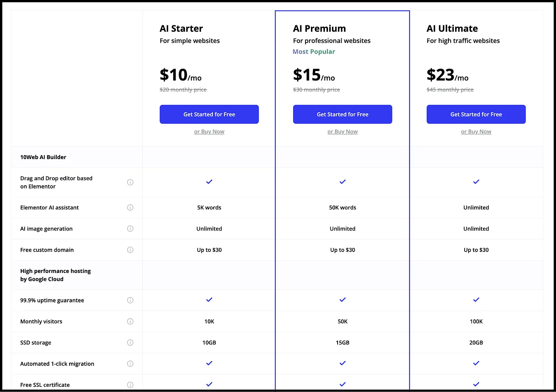This screenshot has height=392, width=556.
Task: Click AI Premium Get Started for Free button
Action: pos(343,114)
